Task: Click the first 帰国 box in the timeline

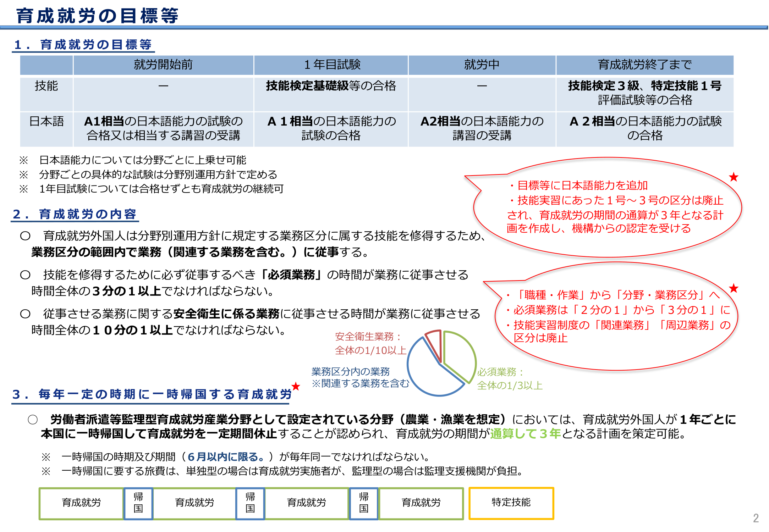Action: (138, 503)
